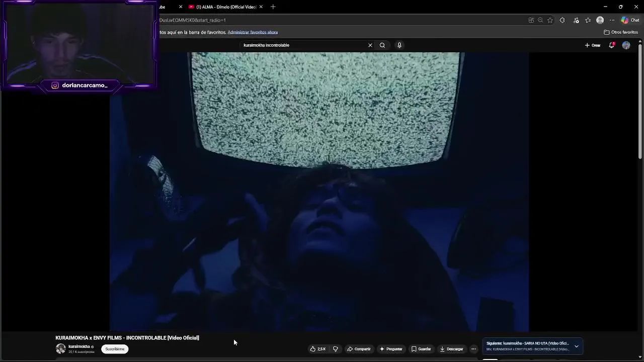Click on the video player area

pyautogui.click(x=319, y=192)
